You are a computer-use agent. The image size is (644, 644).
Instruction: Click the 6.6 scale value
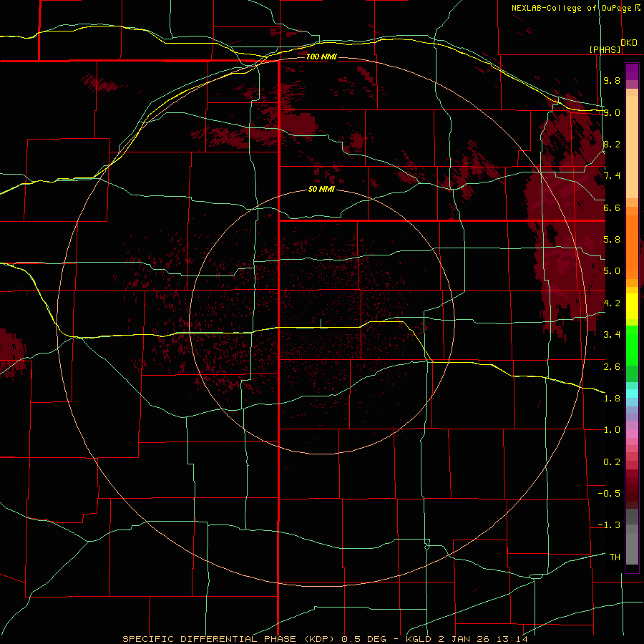(x=612, y=208)
